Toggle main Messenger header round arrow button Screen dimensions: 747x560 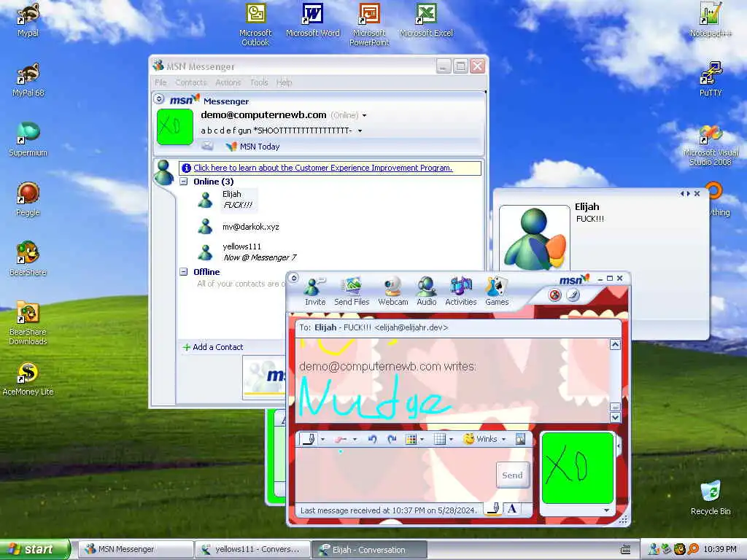(159, 98)
